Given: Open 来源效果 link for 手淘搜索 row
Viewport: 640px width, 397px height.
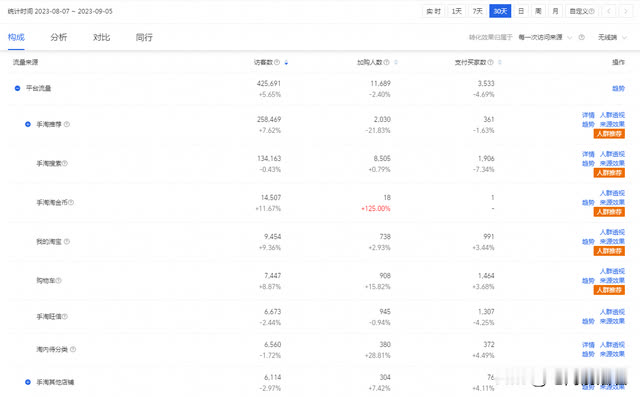Looking at the screenshot, I should pos(612,163).
